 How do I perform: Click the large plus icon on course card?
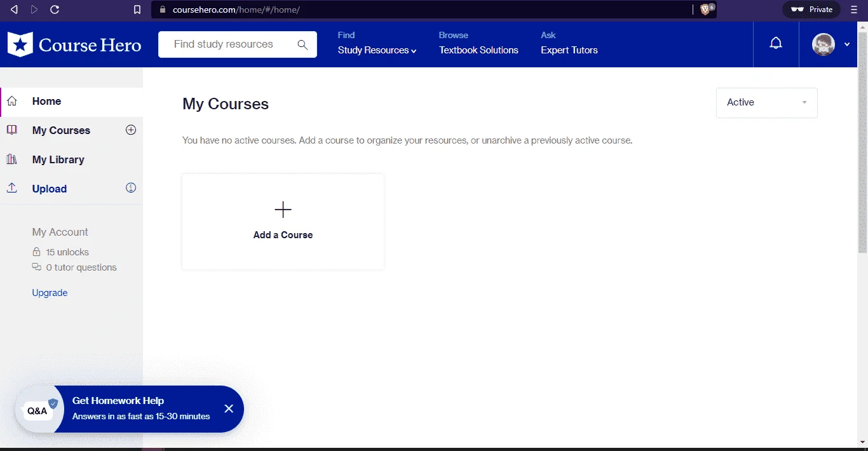coord(283,210)
